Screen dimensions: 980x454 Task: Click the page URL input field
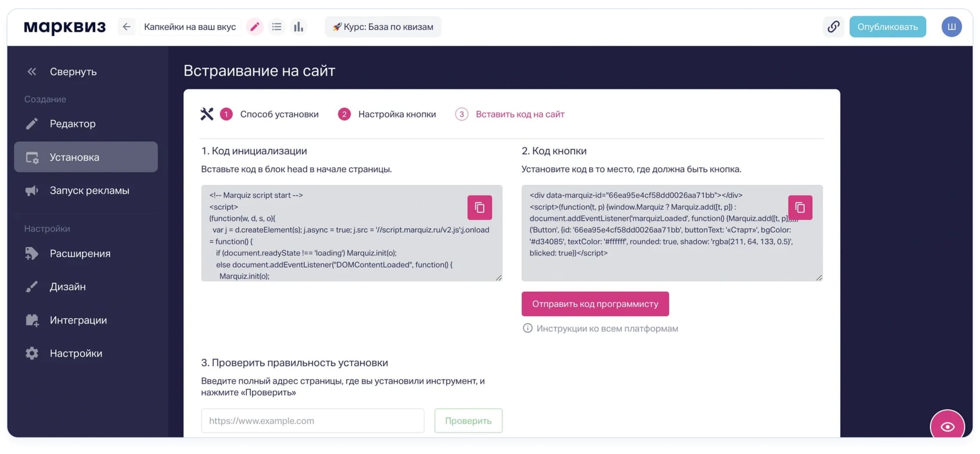[312, 421]
